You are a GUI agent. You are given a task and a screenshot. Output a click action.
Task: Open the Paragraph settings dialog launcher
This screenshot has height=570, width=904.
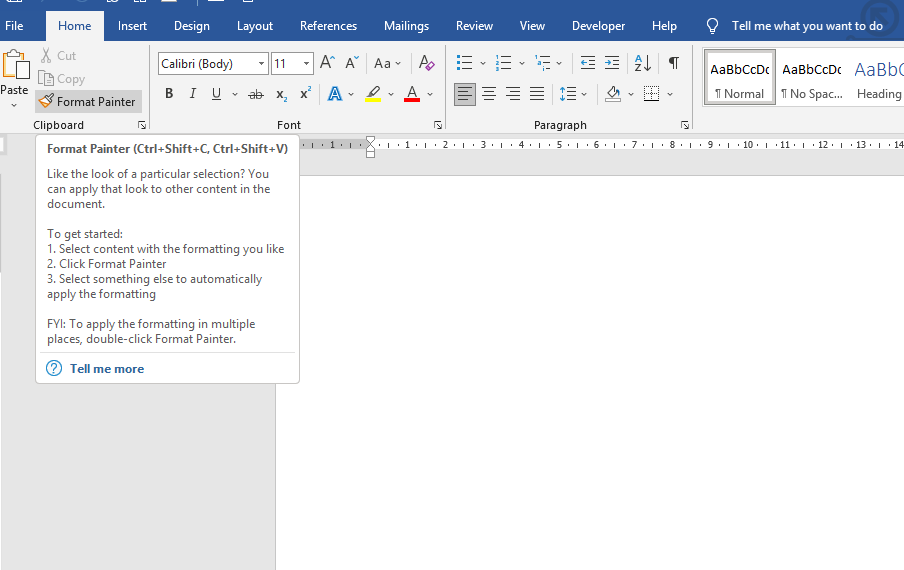pos(684,125)
